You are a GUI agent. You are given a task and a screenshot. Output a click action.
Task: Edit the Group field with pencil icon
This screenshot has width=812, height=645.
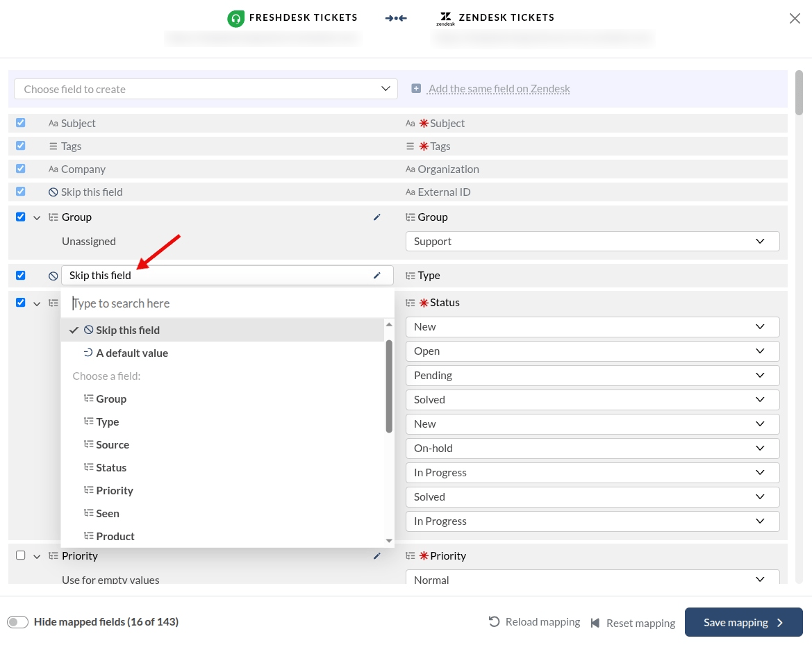(x=377, y=217)
